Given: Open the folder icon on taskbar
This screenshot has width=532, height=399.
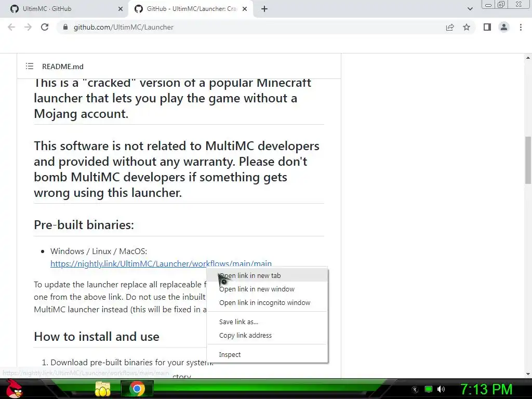Looking at the screenshot, I should [102, 389].
